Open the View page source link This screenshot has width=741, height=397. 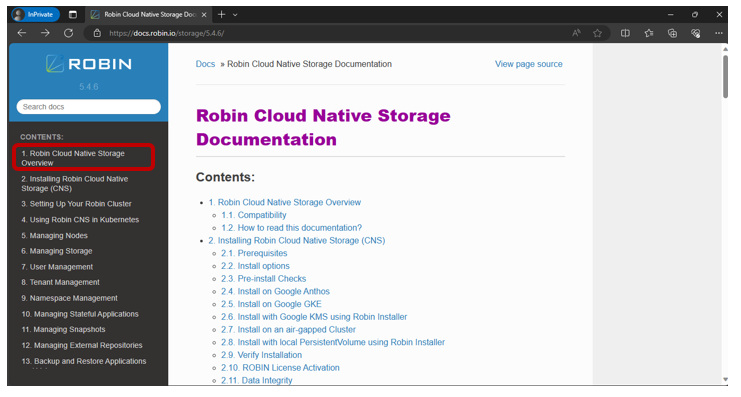pos(529,64)
